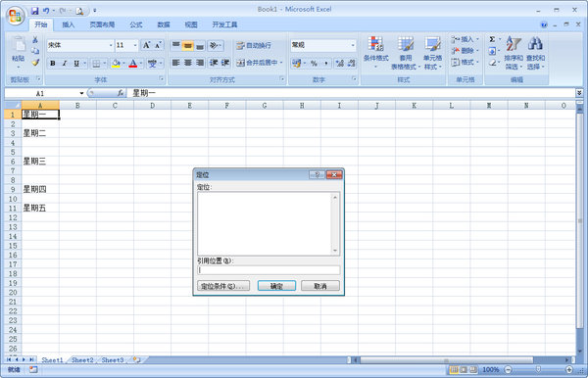Switch to the 视图 ribbon tab
Viewport: 588px width, 378px height.
point(191,24)
